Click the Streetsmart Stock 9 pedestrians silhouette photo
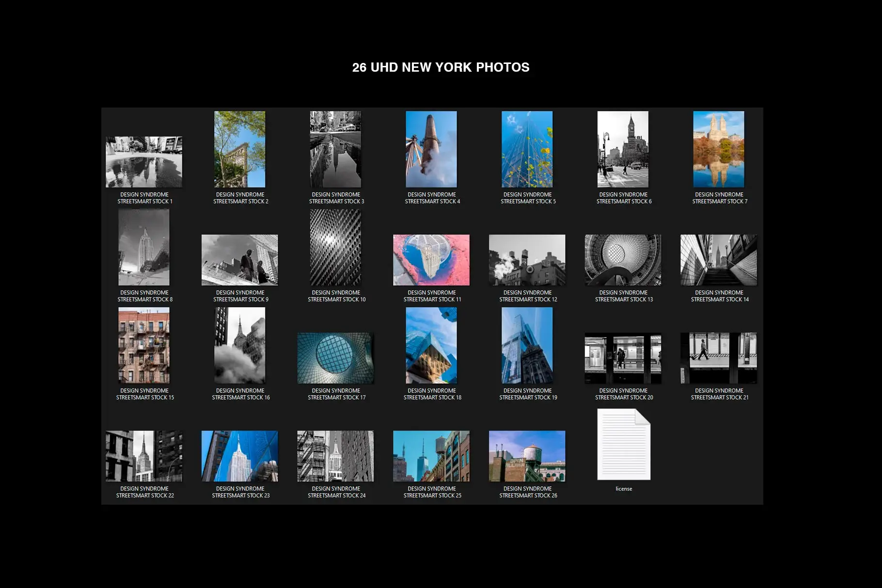Screen dimensions: 882x588 [x=239, y=260]
